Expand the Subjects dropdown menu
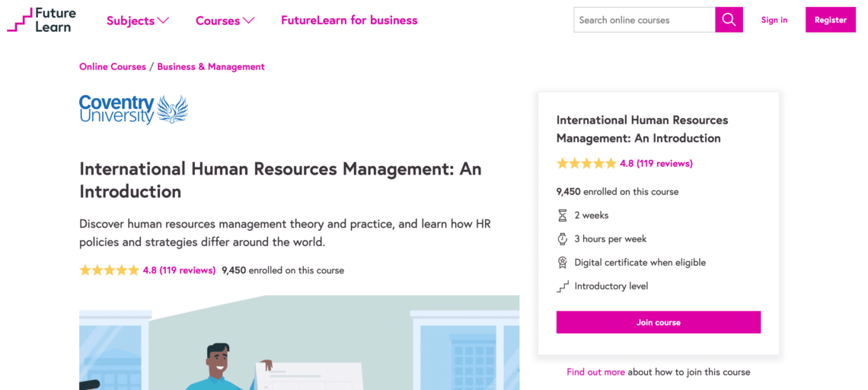This screenshot has height=390, width=868. tap(138, 21)
